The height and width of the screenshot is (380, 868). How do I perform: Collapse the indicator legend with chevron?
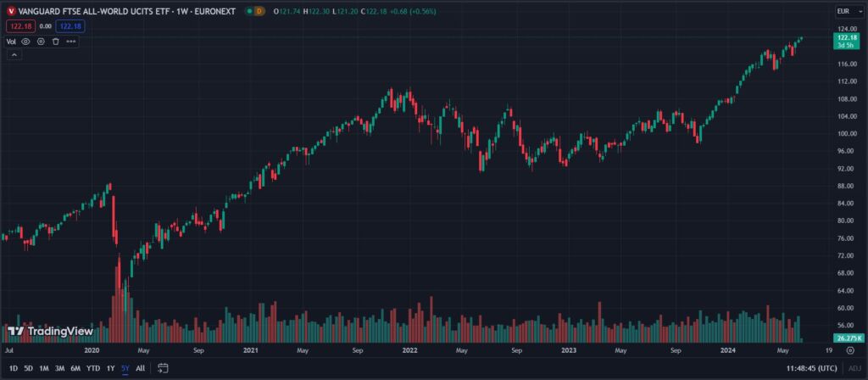14,55
